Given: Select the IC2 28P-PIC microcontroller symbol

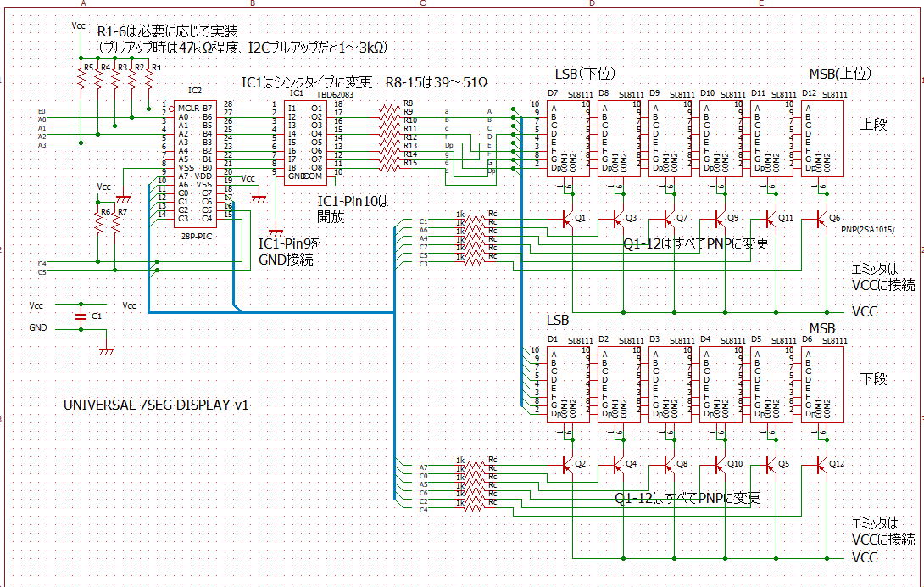Looking at the screenshot, I should 193,161.
